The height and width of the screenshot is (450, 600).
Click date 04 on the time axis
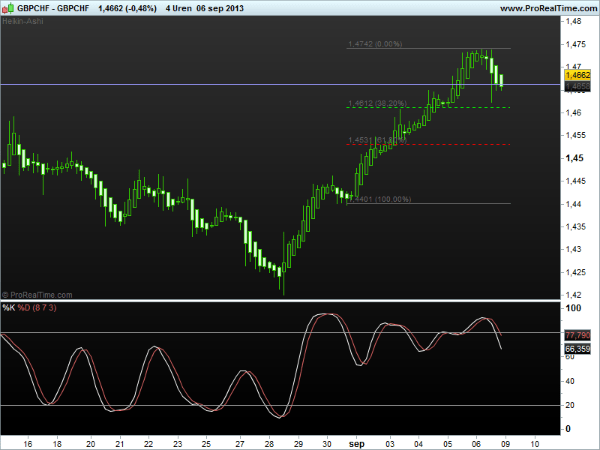(418, 444)
